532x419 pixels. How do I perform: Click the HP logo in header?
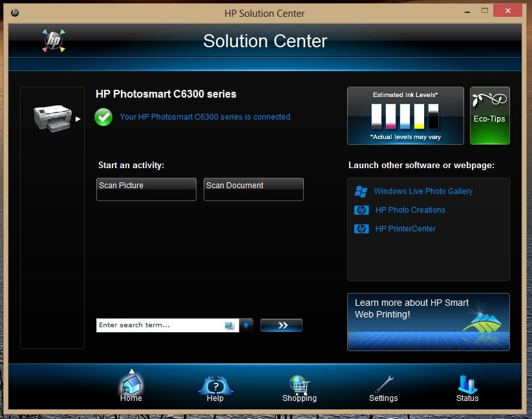tap(52, 41)
